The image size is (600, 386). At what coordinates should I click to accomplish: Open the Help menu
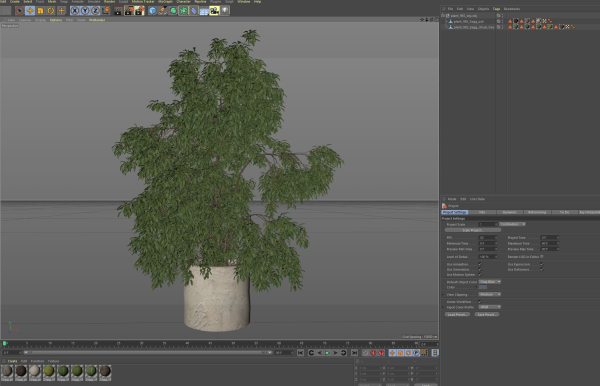click(258, 2)
